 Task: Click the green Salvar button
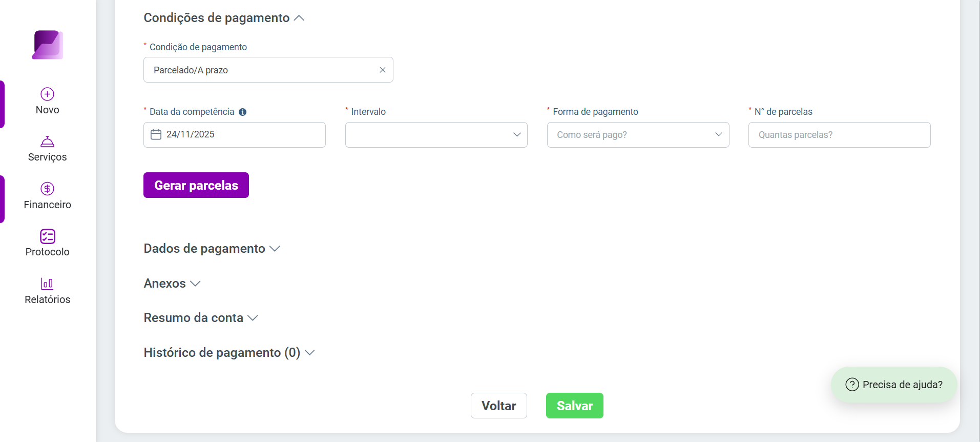[575, 406]
